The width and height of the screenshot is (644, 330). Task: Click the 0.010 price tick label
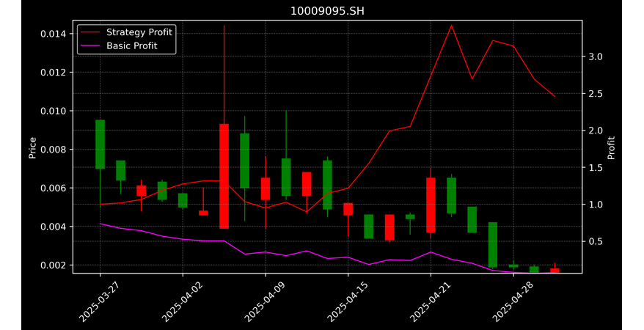tap(54, 111)
